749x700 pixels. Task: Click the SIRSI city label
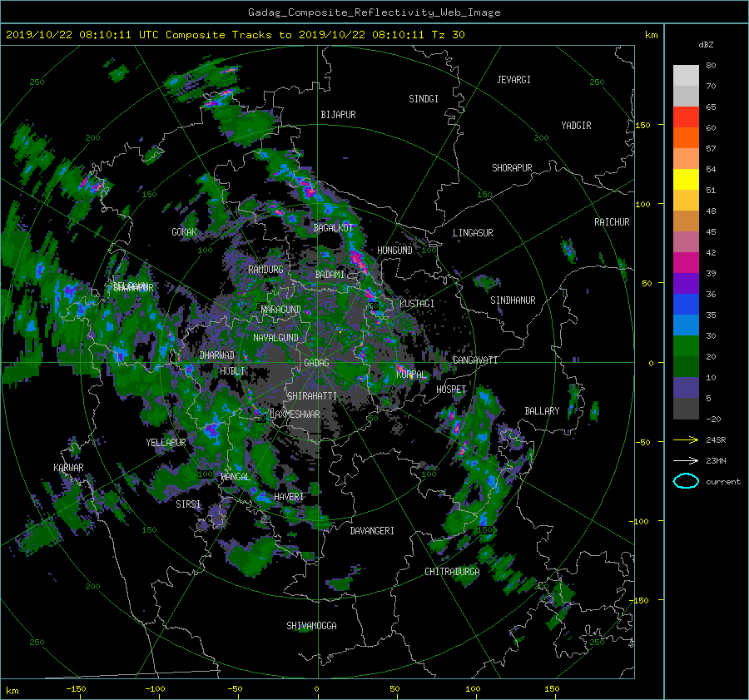(x=188, y=504)
